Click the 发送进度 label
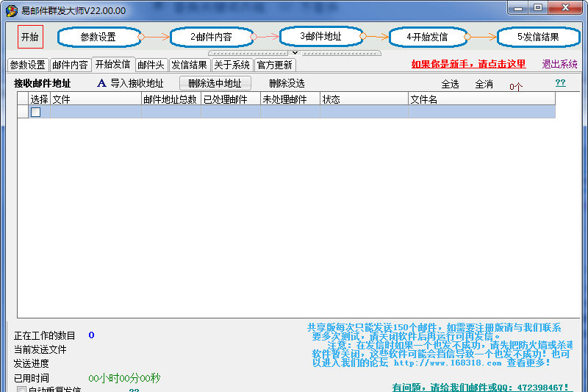This screenshot has height=392, width=588. click(32, 363)
